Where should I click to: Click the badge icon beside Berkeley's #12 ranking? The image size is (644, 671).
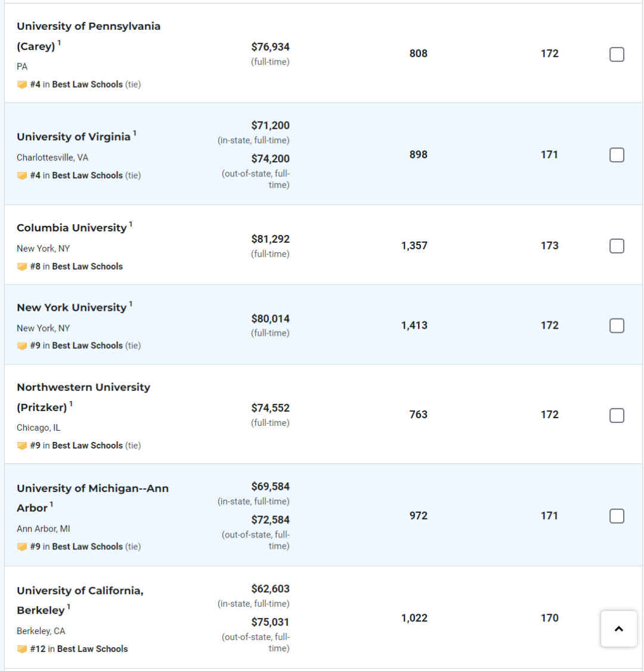(22, 649)
